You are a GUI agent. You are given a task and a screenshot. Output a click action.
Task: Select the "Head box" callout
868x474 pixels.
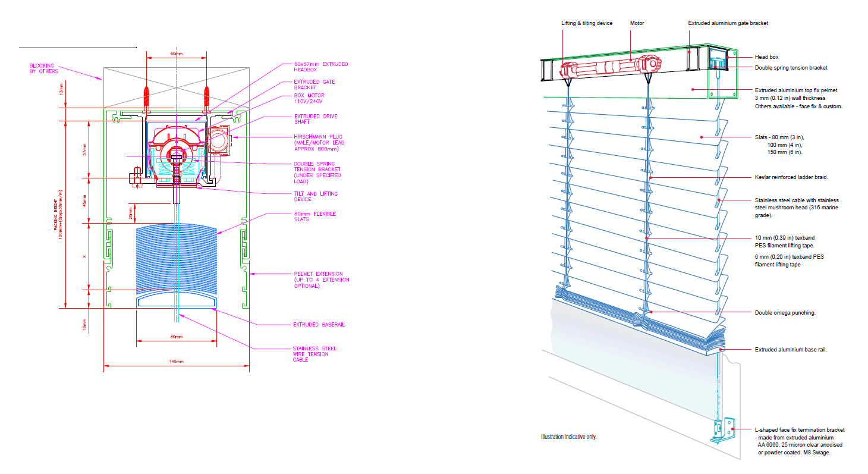click(x=766, y=57)
